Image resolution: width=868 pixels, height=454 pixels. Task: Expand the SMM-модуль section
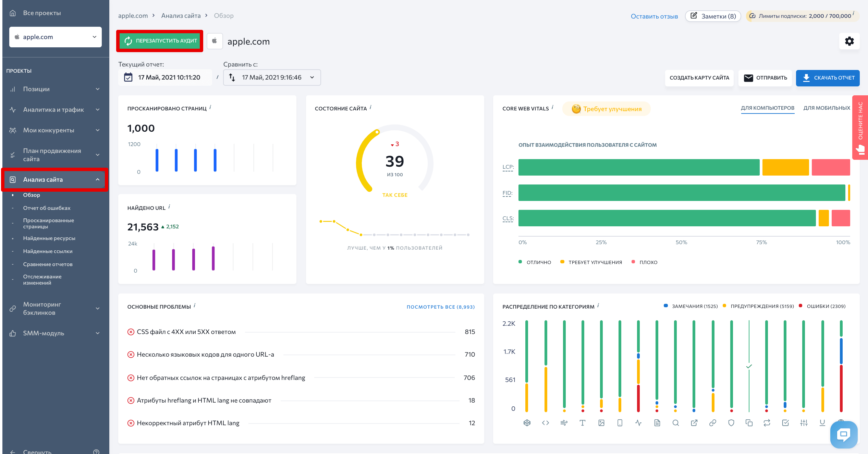(x=55, y=333)
